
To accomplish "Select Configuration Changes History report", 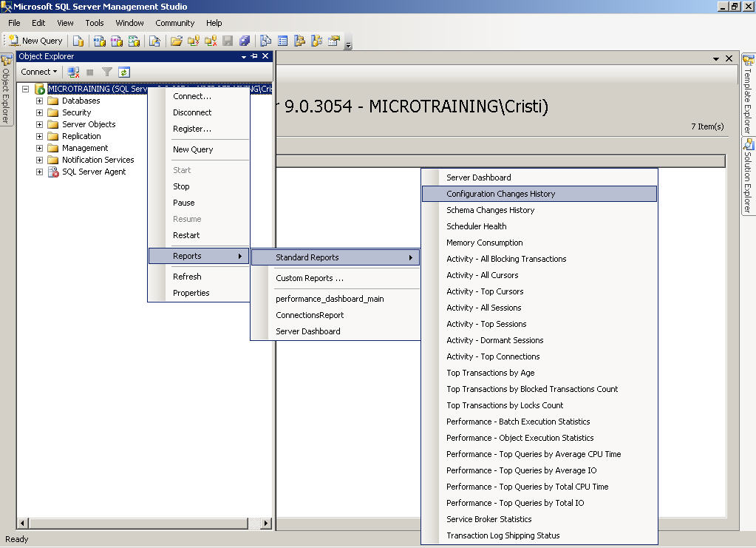I will click(x=500, y=194).
